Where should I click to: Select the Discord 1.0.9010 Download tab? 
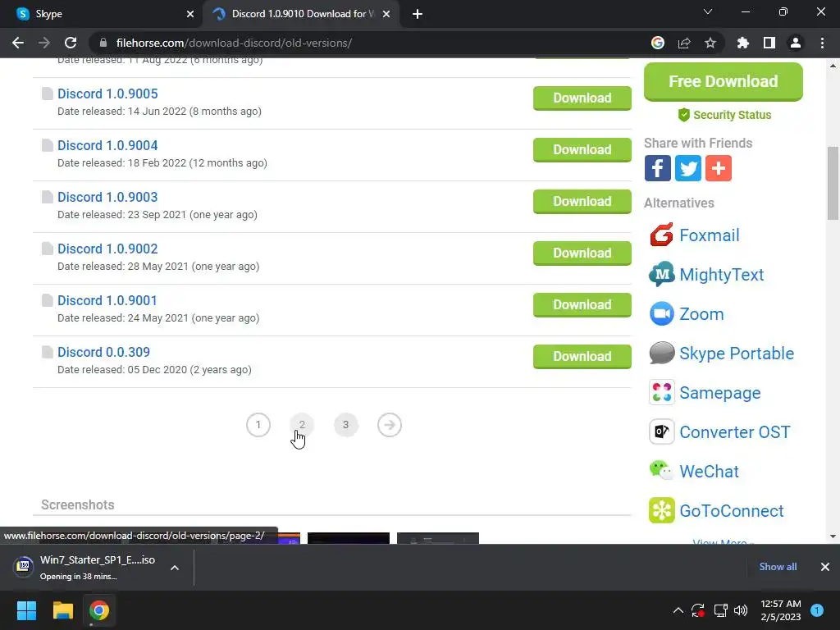300,14
